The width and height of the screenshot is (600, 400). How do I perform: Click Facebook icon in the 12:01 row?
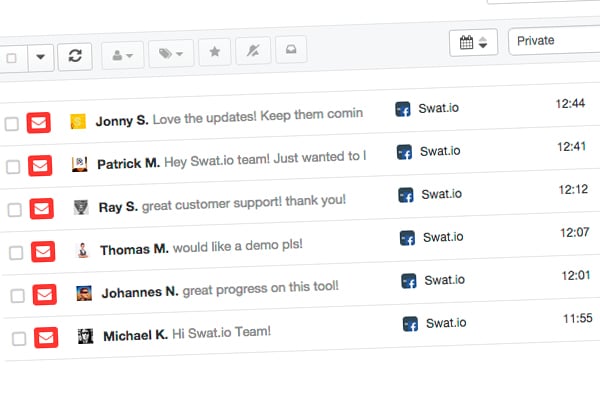(409, 281)
